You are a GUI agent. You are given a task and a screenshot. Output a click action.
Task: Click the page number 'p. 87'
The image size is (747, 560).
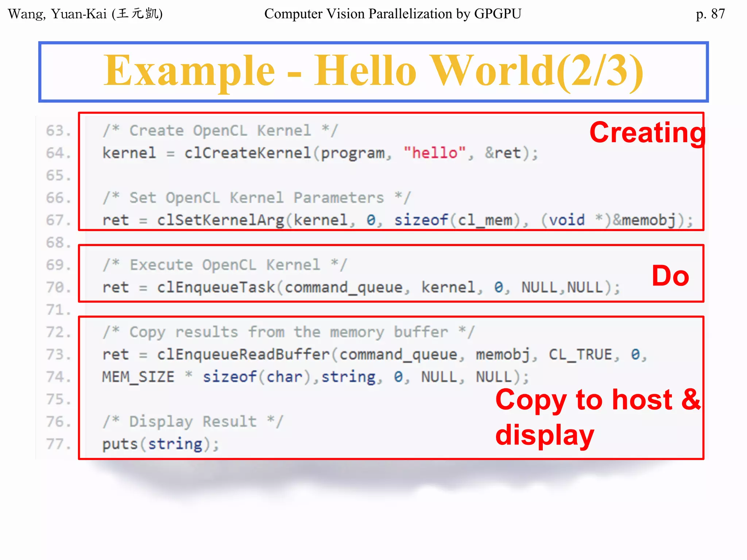(x=710, y=14)
